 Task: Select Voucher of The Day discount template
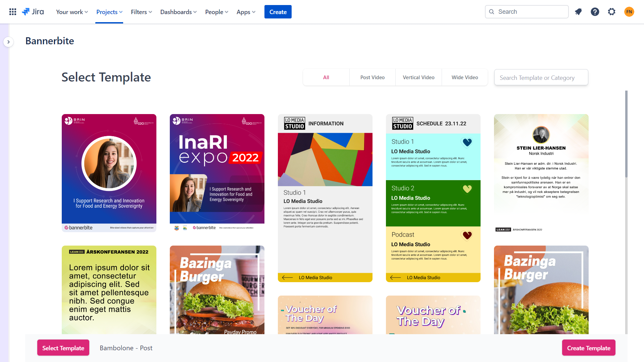325,315
